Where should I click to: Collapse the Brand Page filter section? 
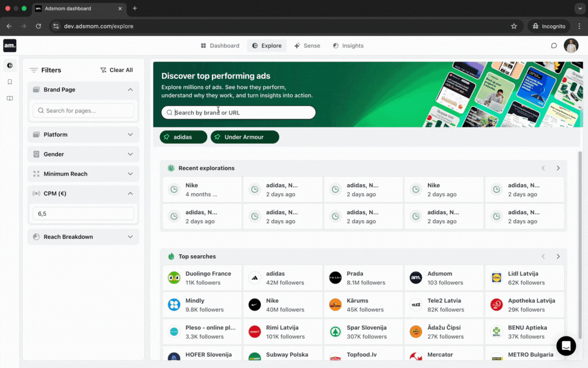[x=130, y=90]
